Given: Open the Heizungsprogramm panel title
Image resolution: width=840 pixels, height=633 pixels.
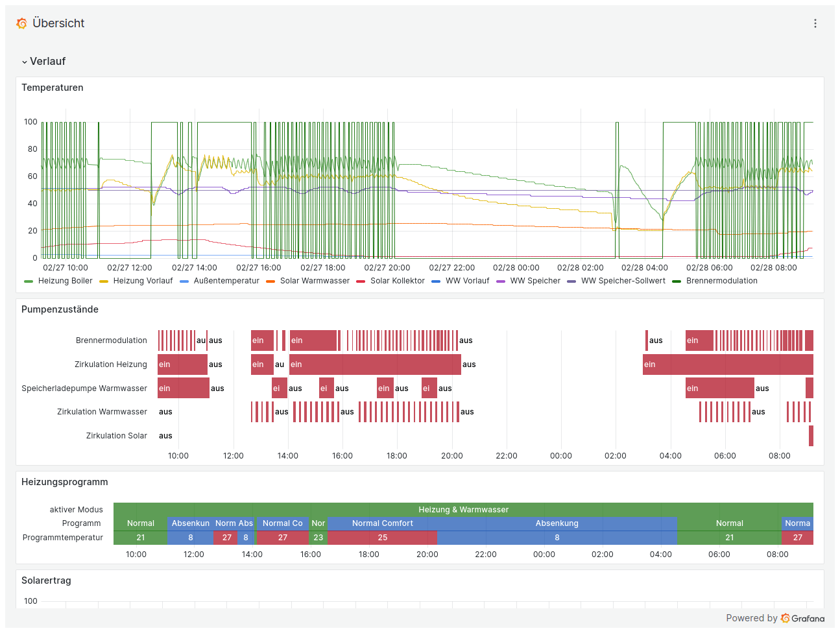Looking at the screenshot, I should [64, 482].
